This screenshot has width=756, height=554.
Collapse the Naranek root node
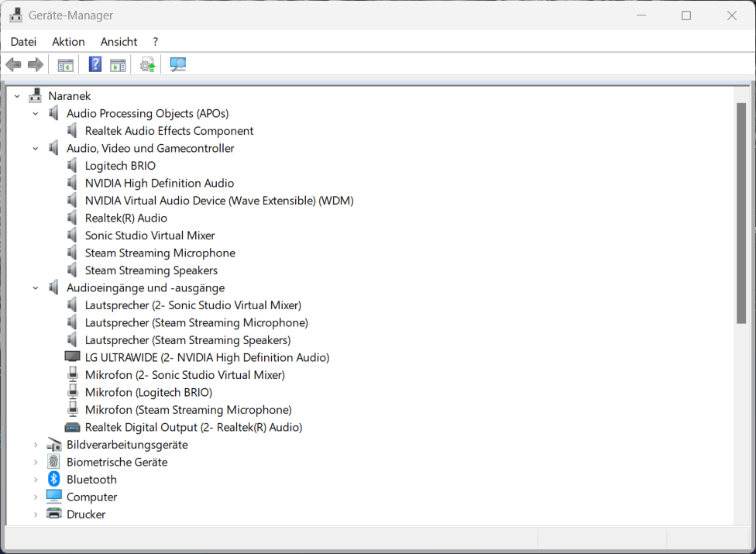click(17, 96)
